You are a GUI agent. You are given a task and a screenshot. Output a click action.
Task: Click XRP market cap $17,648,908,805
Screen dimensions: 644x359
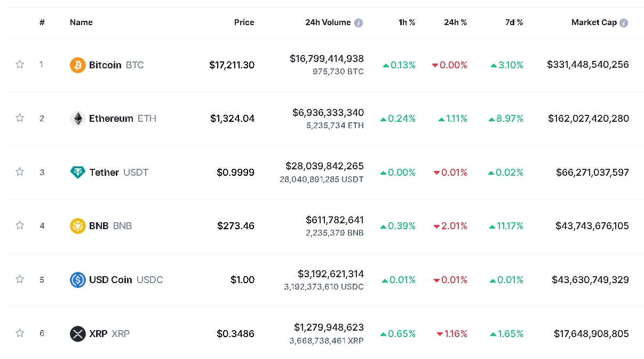592,334
